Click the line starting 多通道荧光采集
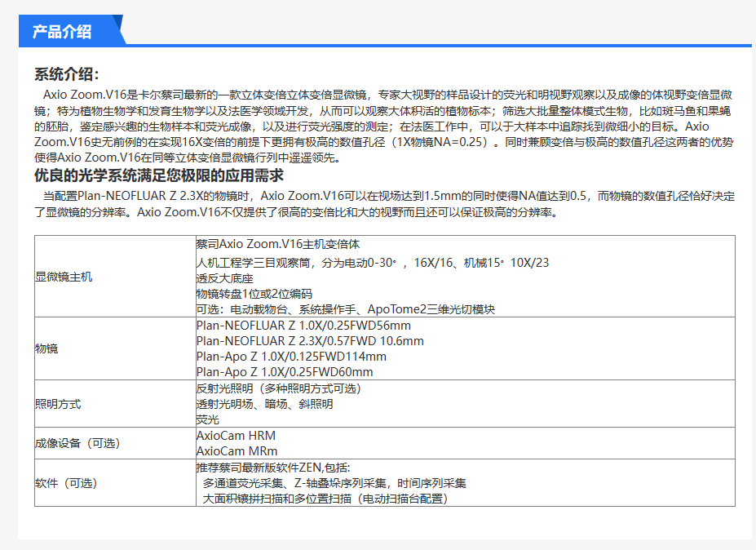Viewport: 756px width, 550px height. [x=334, y=483]
